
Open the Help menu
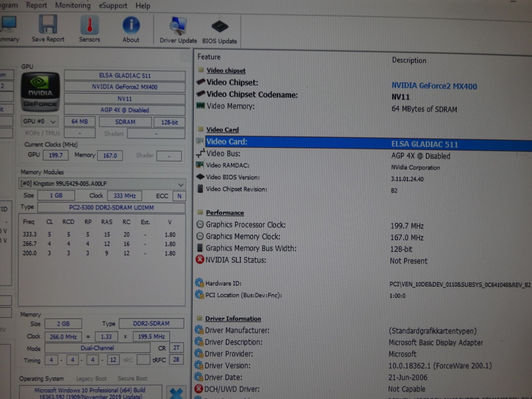[x=143, y=6]
